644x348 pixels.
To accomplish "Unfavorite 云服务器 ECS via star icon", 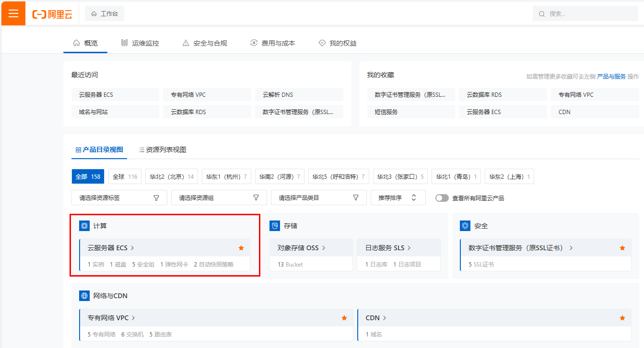I will [x=241, y=248].
